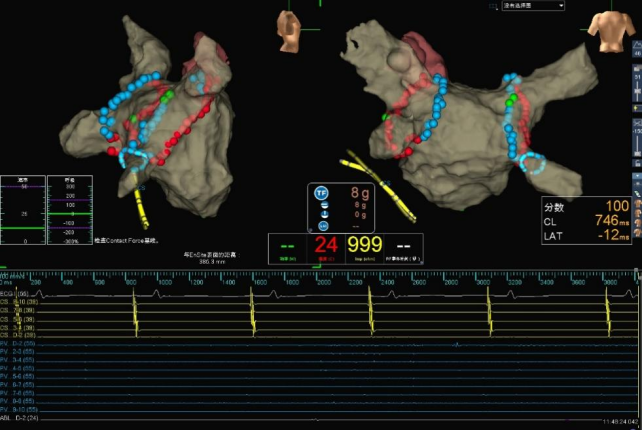
Task: Select the PV D-2 (55) trace label
Action: click(18, 344)
